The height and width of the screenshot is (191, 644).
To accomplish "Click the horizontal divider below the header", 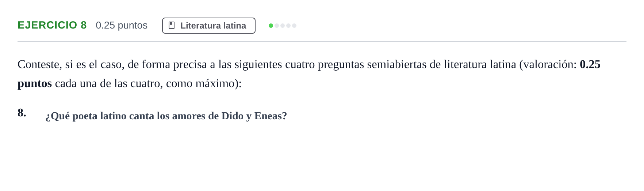I will (322, 41).
